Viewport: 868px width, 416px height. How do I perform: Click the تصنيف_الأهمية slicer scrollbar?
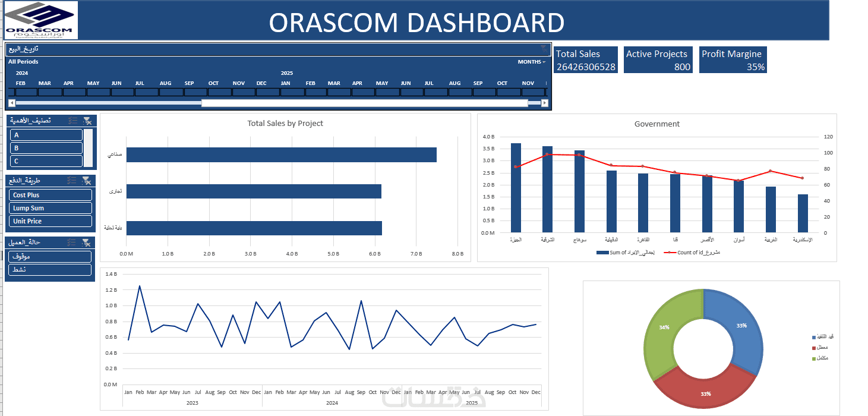point(89,148)
